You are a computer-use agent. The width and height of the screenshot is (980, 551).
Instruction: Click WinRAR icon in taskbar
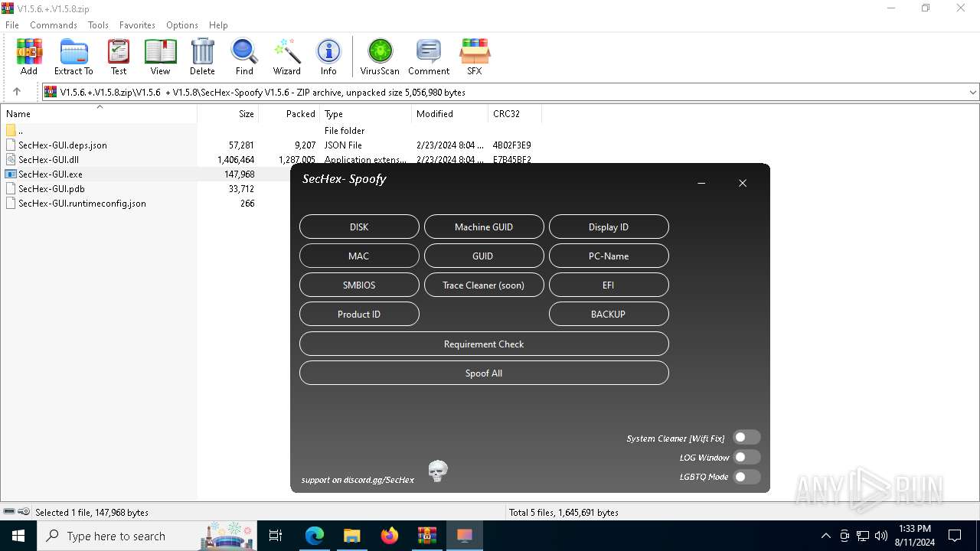(x=426, y=536)
